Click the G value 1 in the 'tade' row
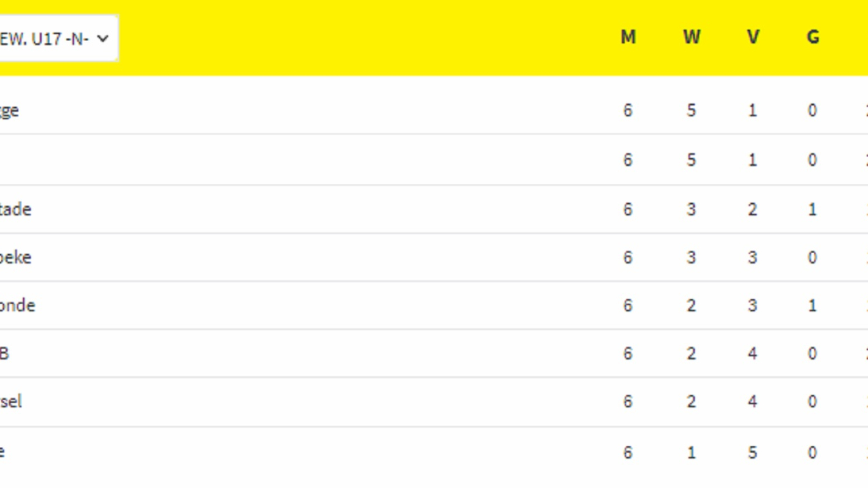 (x=812, y=209)
